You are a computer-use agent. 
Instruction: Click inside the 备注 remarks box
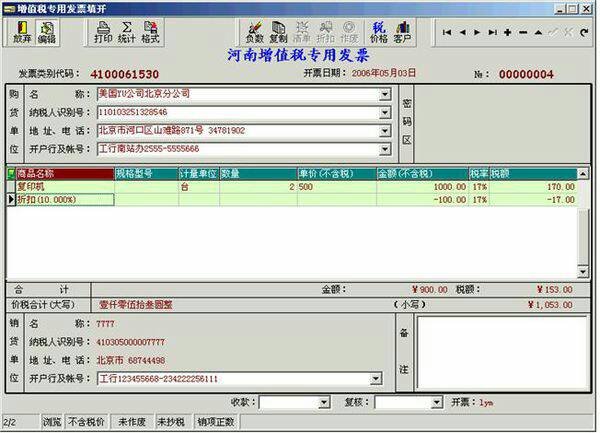502,353
